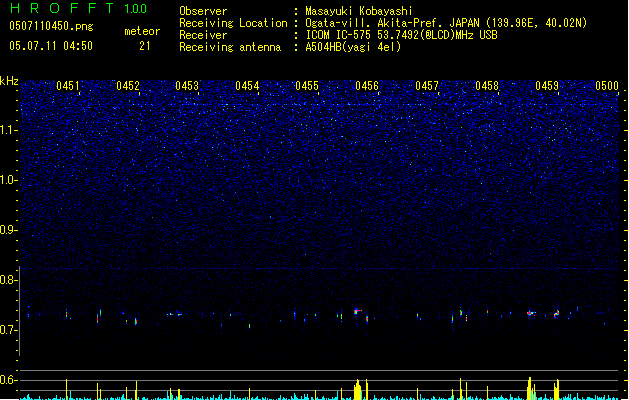
Task: Click the Receiving antenna label
Action: point(230,47)
